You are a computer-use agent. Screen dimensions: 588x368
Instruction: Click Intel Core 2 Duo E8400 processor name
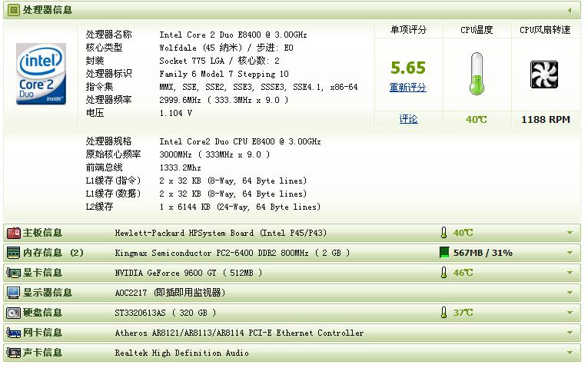point(233,35)
